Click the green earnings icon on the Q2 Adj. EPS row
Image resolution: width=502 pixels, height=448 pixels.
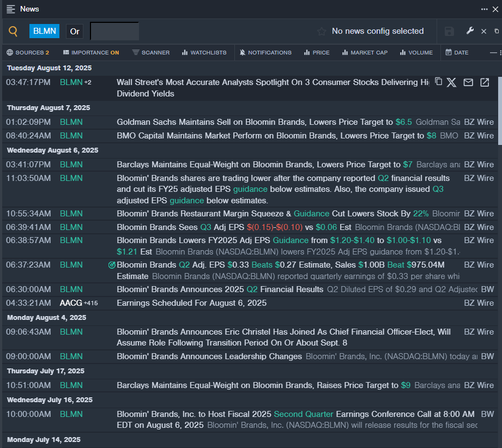pyautogui.click(x=112, y=265)
